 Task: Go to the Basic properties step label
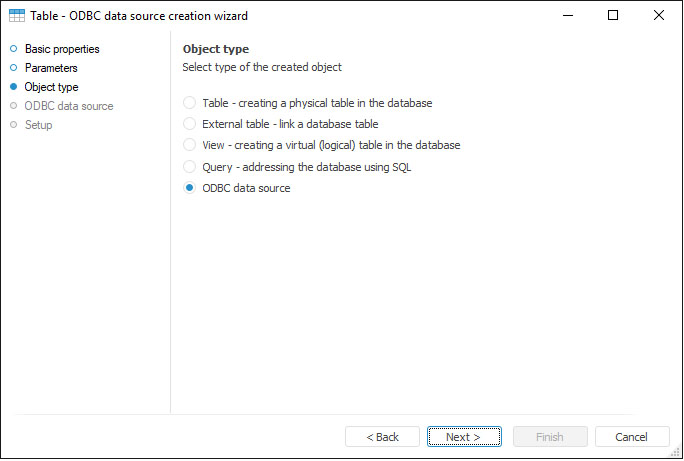click(62, 49)
